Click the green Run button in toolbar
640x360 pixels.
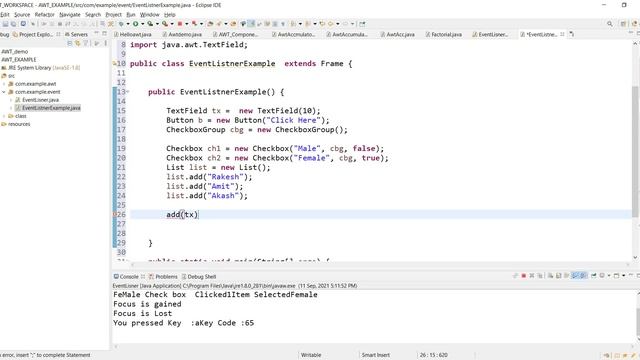(136, 24)
